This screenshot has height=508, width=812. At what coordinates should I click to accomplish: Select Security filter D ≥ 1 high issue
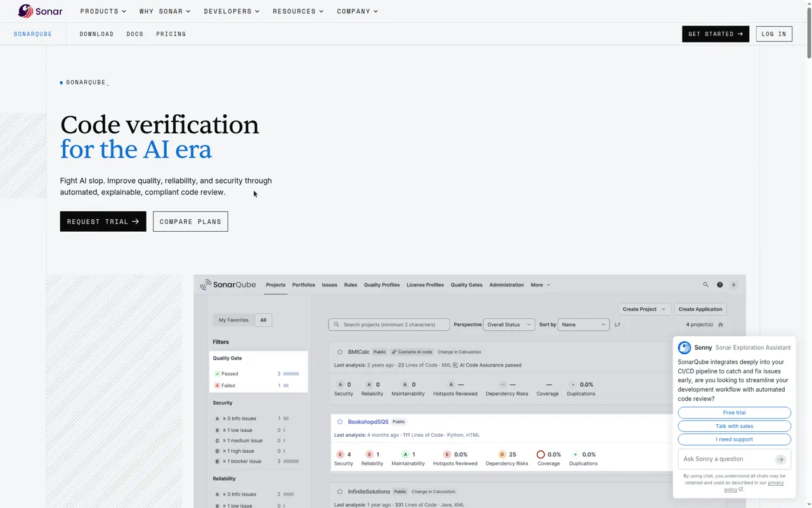pos(252,451)
